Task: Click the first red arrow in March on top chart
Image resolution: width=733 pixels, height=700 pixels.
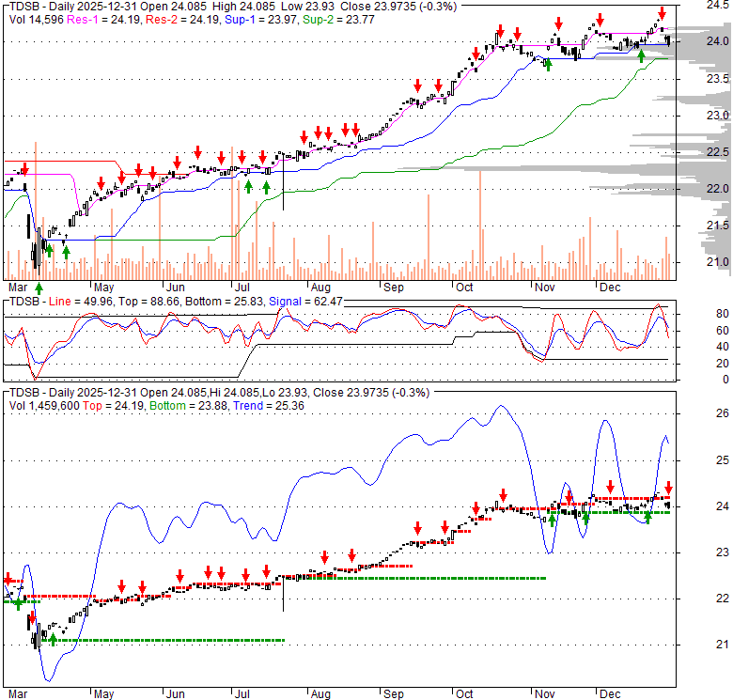Action: click(x=24, y=169)
